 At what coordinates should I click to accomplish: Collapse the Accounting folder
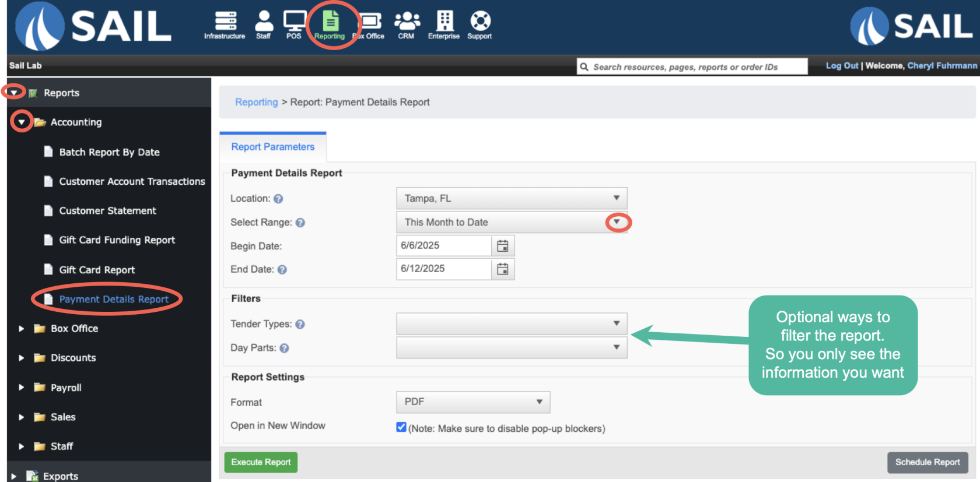coord(22,122)
